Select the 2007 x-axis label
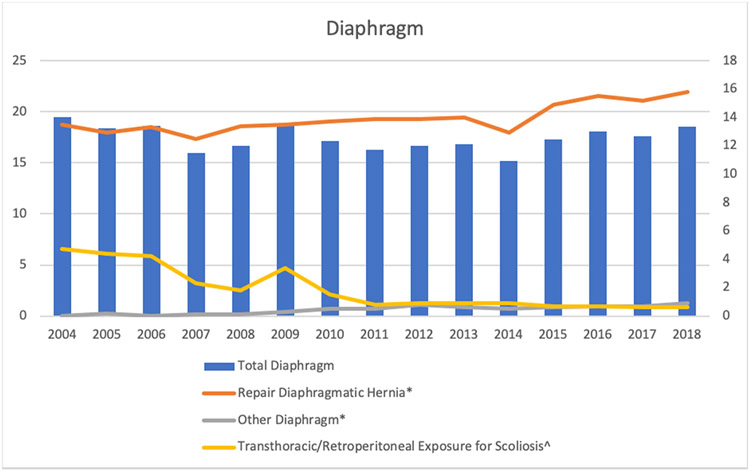This screenshot has width=750, height=471. coord(196,334)
